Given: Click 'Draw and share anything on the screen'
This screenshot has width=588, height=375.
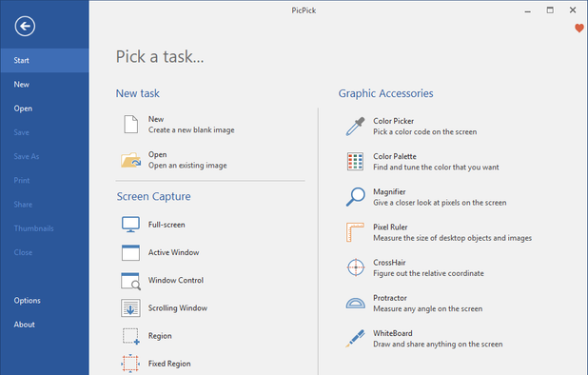Looking at the screenshot, I should [438, 345].
